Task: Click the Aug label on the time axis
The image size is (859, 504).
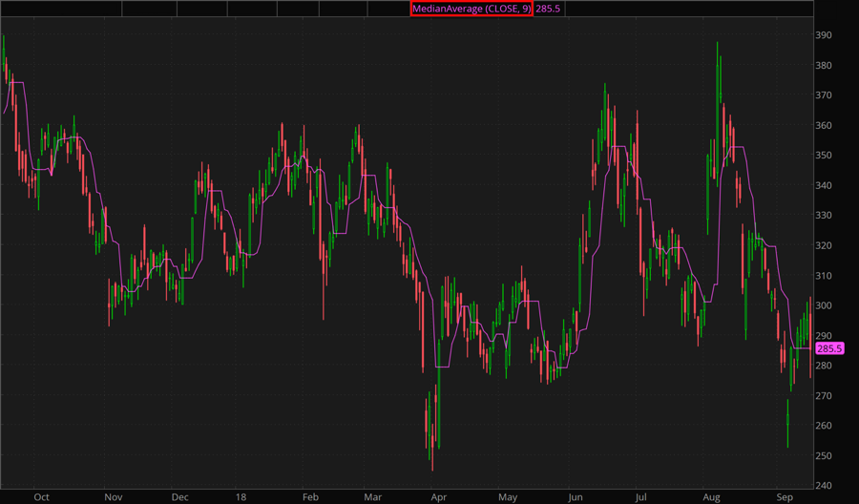Action: point(710,497)
